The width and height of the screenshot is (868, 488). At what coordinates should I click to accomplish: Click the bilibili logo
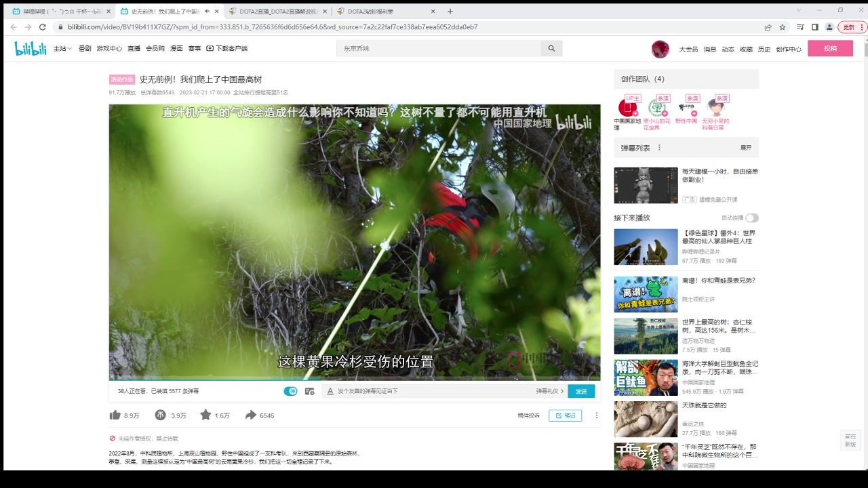tap(30, 47)
